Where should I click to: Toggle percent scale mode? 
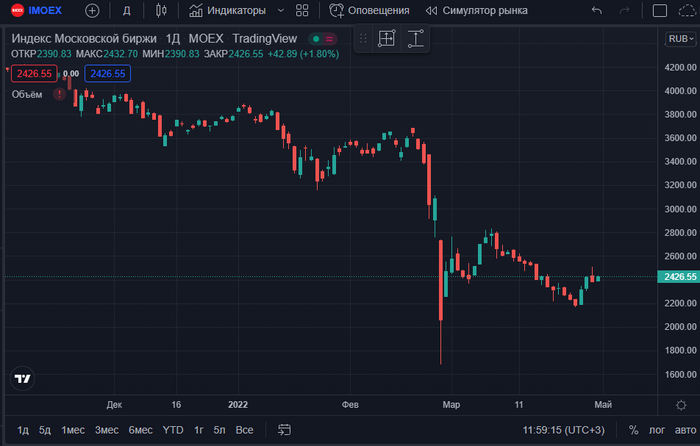(x=633, y=429)
